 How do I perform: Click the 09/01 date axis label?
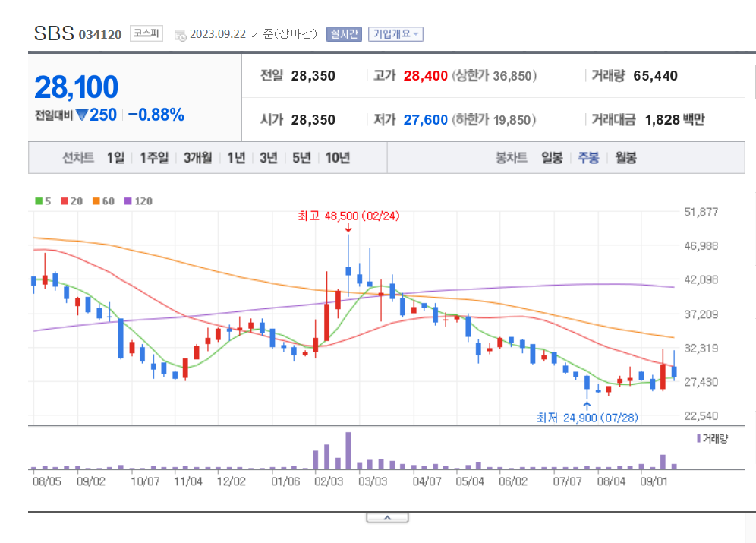pos(654,481)
